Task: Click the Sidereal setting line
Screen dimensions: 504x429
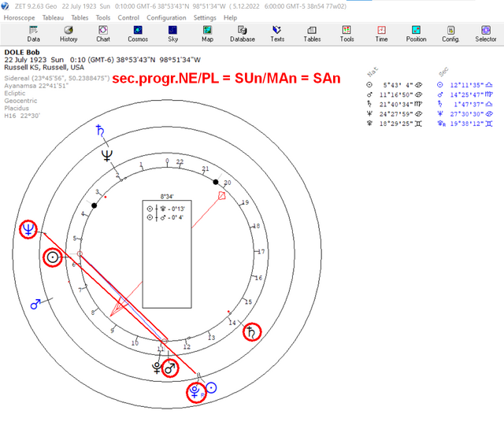Action: 57,78
